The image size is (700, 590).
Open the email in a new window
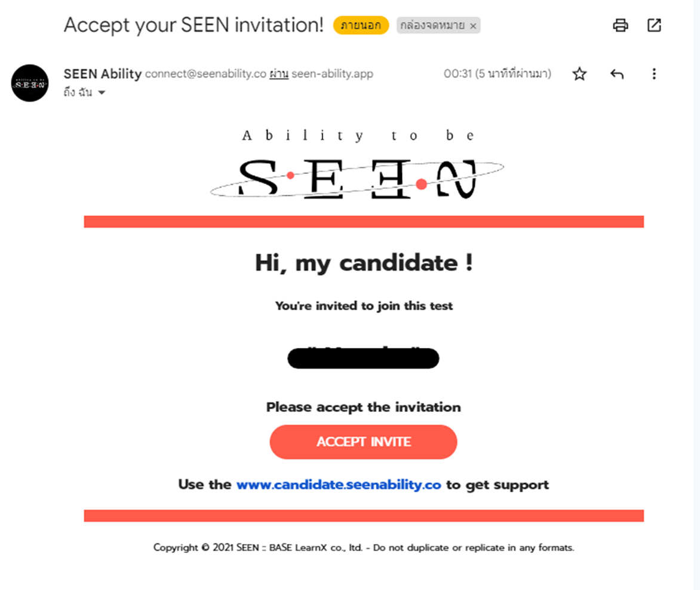click(x=654, y=25)
